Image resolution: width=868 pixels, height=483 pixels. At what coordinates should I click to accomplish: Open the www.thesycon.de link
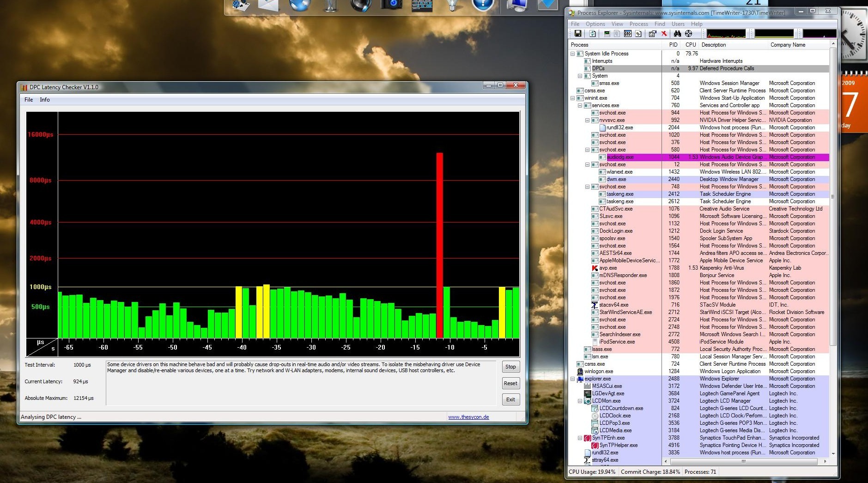click(468, 417)
